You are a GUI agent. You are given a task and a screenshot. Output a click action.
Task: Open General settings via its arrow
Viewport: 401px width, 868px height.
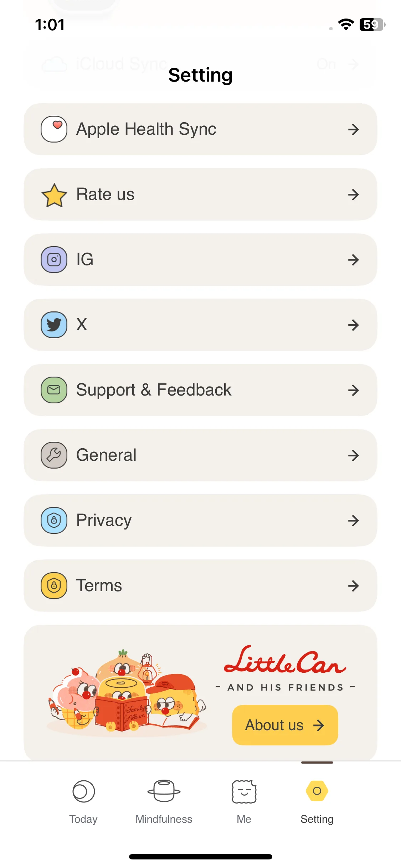(353, 455)
